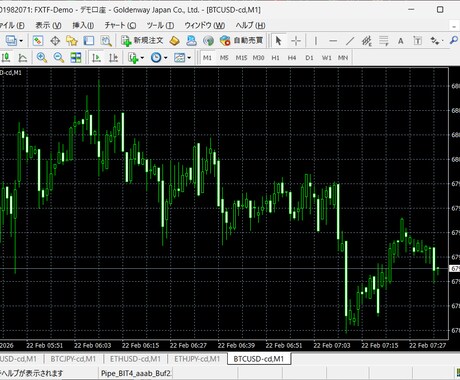The image size is (460, 380).
Task: Select the Fibonacci retracement tool
Action: [384, 41]
